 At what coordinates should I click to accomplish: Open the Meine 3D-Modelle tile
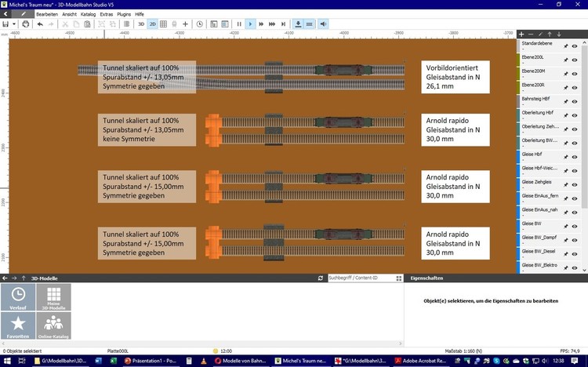[53, 297]
